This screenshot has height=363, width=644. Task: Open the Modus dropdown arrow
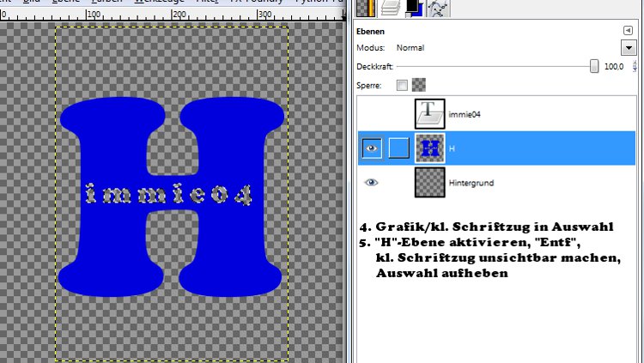[x=629, y=48]
